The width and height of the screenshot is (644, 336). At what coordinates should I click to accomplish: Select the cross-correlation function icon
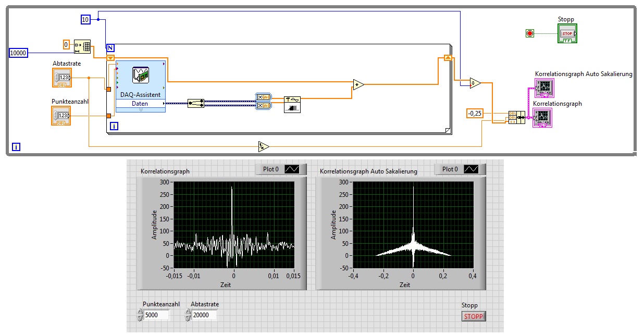click(x=292, y=104)
